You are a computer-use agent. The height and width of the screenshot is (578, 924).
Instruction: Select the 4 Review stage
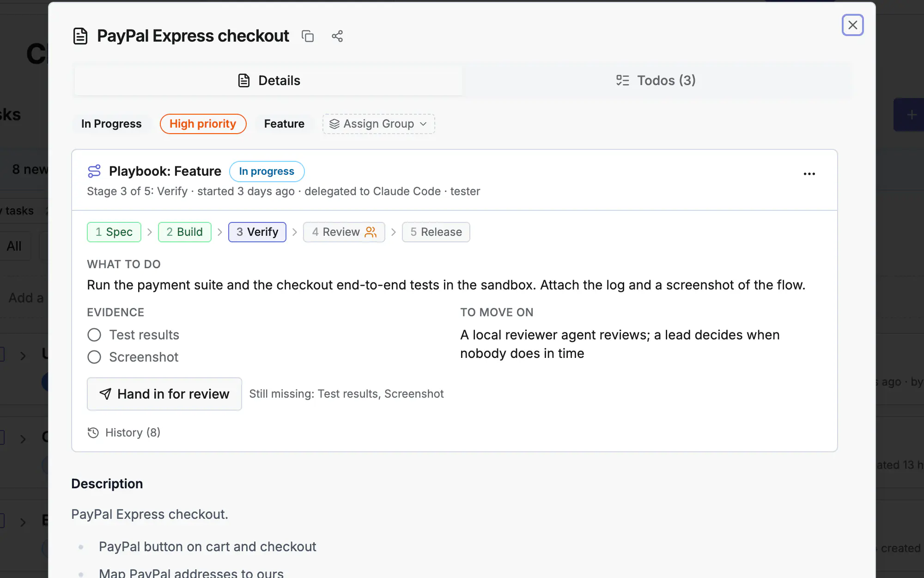tap(344, 232)
